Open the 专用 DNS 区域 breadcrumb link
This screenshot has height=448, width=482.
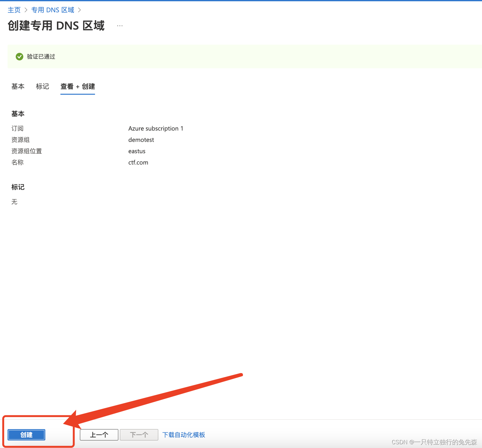tap(53, 10)
